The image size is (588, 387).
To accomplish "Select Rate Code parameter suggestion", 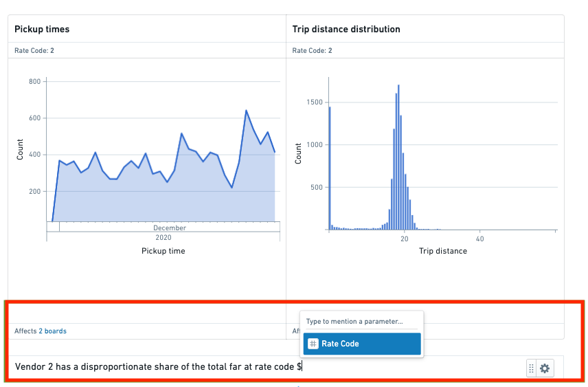I will [362, 344].
